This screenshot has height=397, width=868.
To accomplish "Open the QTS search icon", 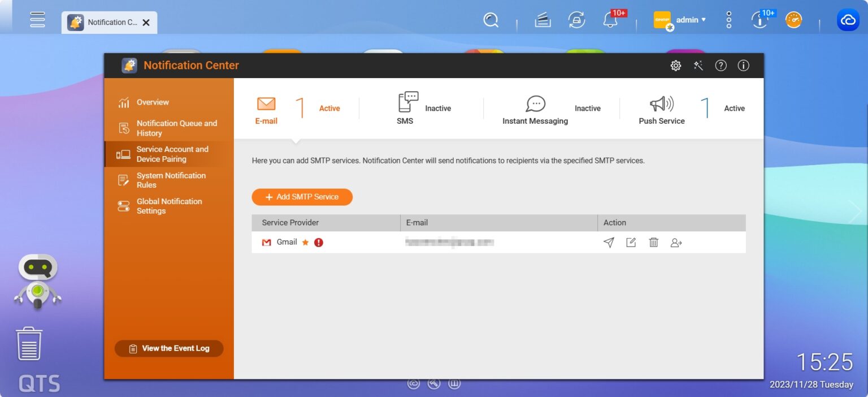I will click(x=491, y=20).
